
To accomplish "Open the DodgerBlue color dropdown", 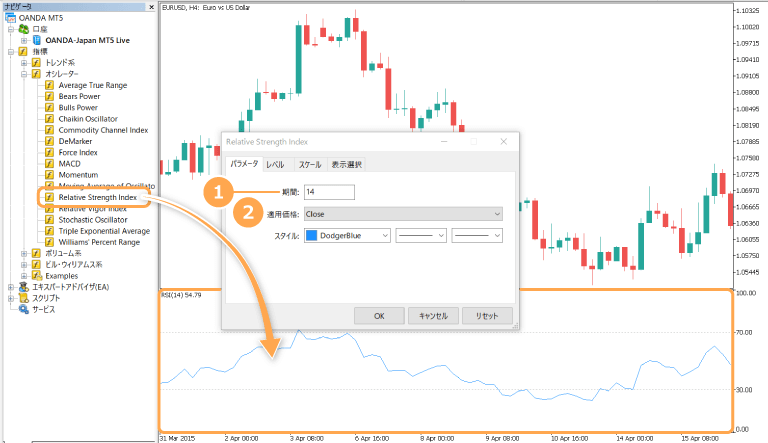I will click(346, 236).
